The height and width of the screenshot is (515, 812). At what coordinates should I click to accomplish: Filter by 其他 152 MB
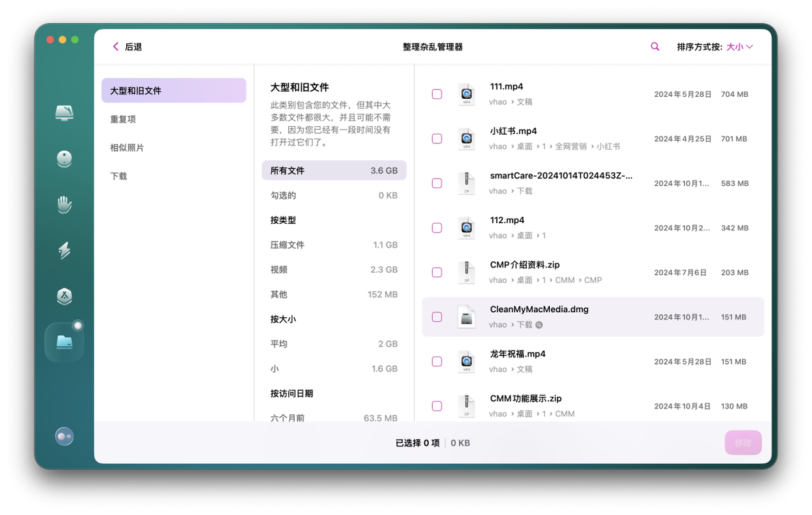tap(334, 294)
